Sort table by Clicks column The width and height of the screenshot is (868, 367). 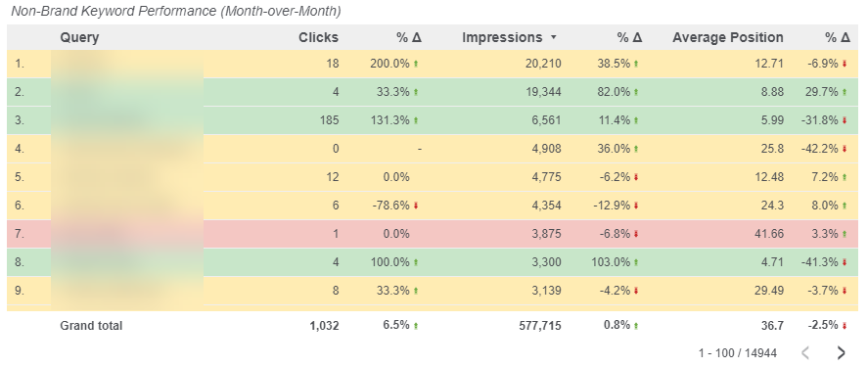pyautogui.click(x=318, y=37)
